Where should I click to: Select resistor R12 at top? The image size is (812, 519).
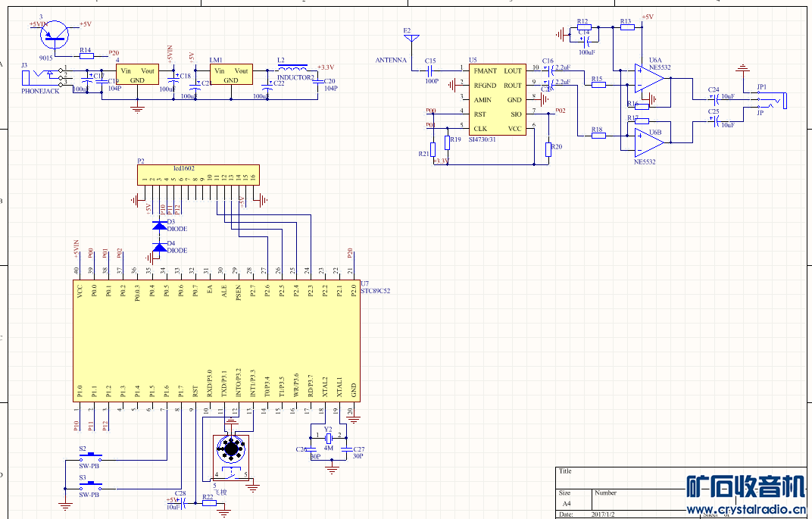[584, 27]
